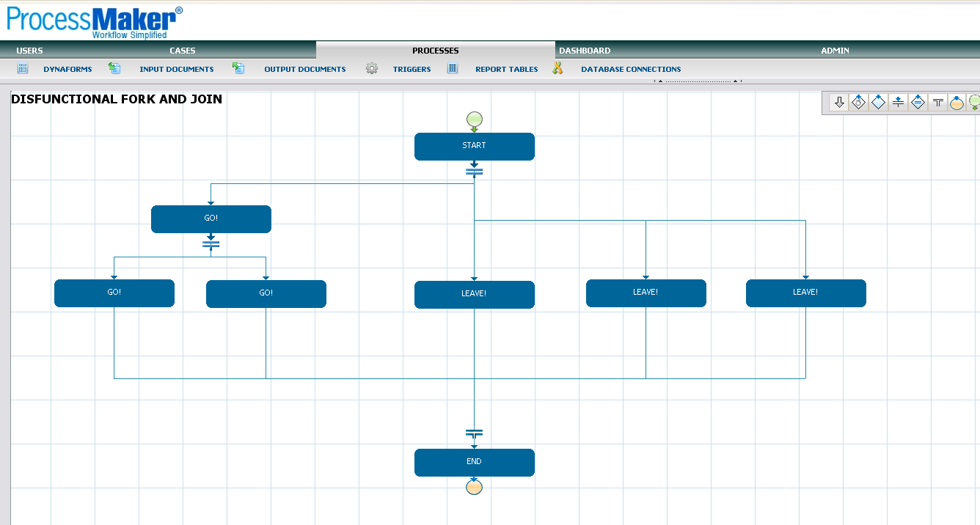Select the parallel-evaluation routing tool

[x=918, y=103]
